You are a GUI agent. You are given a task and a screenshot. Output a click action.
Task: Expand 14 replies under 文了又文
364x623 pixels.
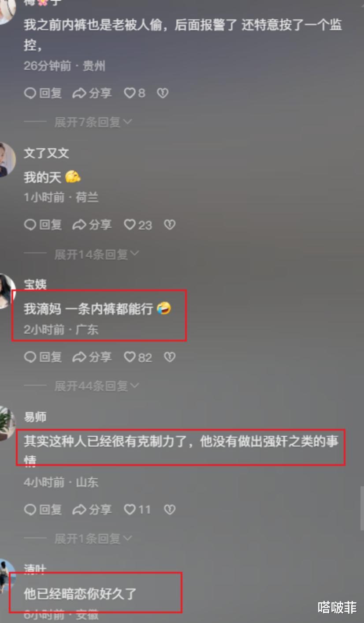click(x=97, y=254)
